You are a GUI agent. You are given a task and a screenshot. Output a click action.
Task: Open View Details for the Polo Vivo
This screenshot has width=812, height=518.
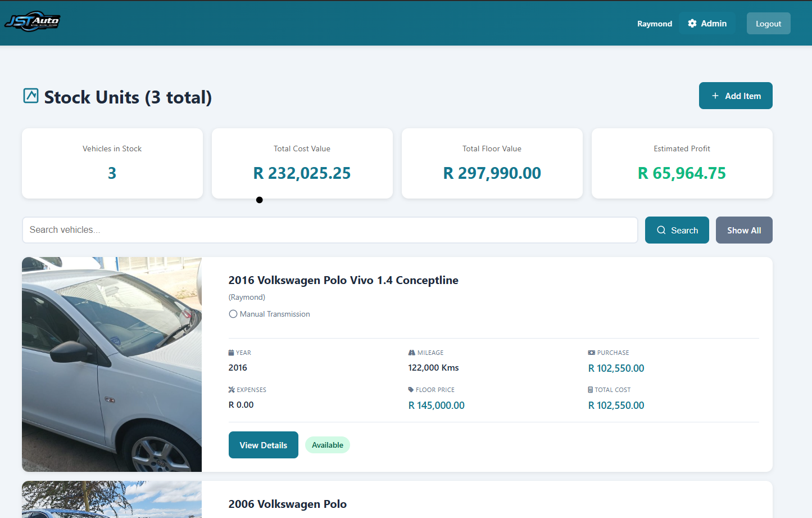[x=263, y=445]
